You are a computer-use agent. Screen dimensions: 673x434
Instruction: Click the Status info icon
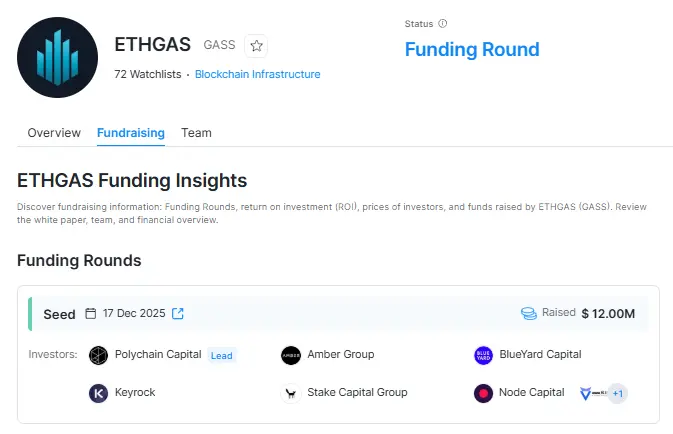click(443, 23)
